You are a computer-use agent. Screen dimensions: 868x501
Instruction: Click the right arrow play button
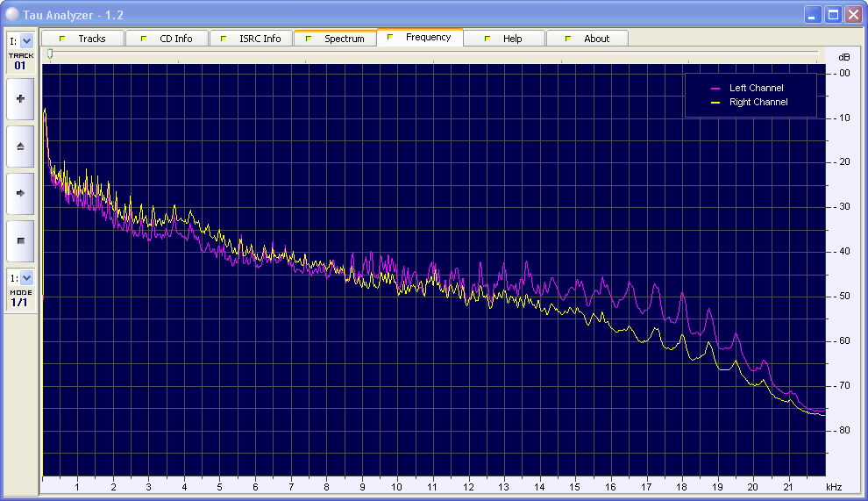pyautogui.click(x=20, y=193)
